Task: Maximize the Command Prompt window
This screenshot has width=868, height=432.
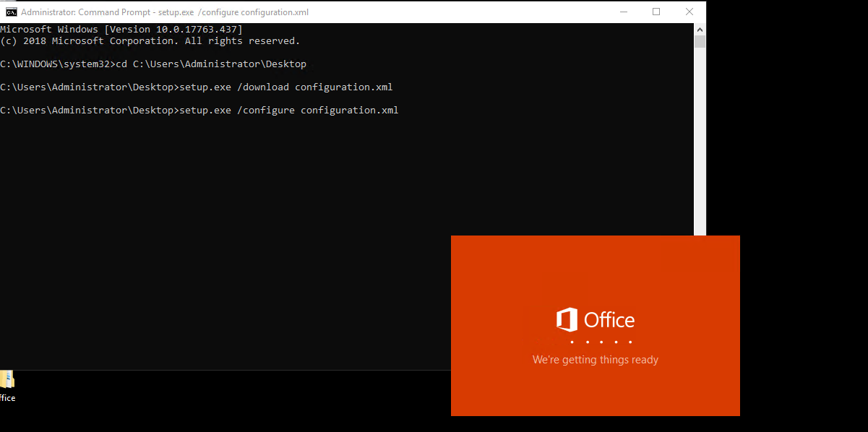Action: click(656, 12)
